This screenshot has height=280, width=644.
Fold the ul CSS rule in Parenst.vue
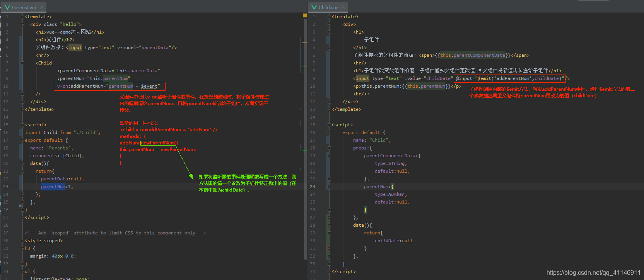[x=23, y=272]
